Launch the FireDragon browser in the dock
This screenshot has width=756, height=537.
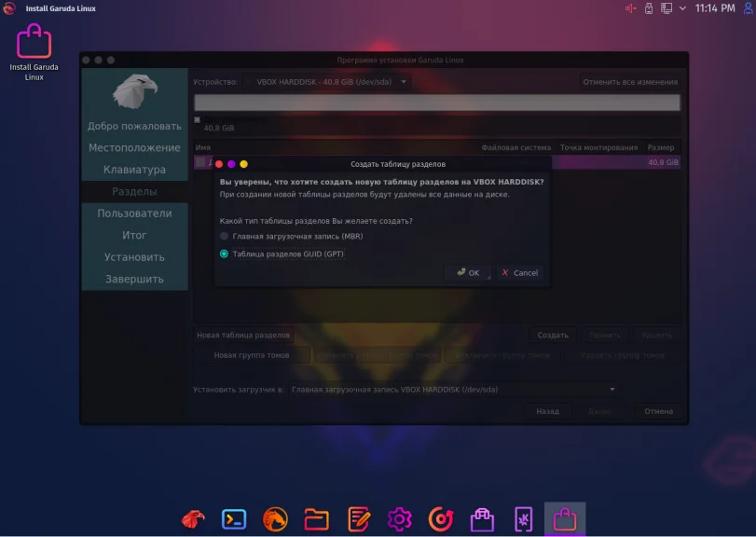(275, 520)
